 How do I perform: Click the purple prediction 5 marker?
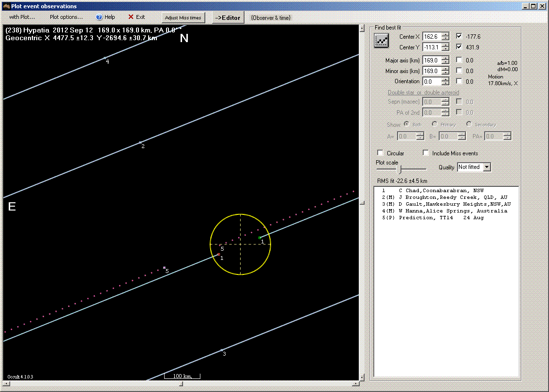164,268
